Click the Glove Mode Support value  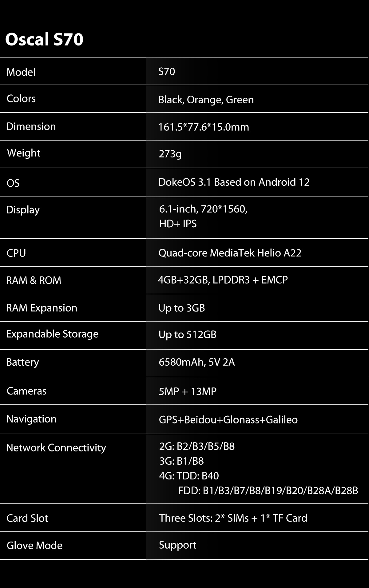pos(177,545)
